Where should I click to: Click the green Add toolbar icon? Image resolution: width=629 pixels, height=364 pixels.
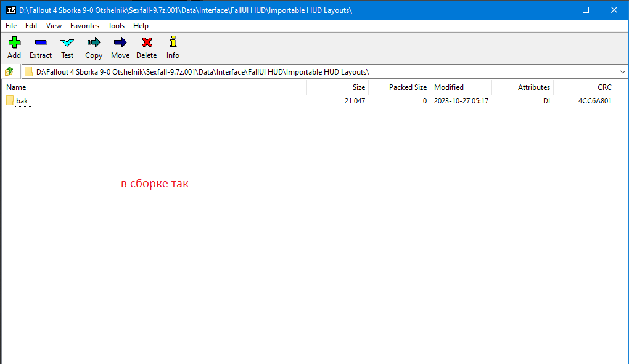(x=14, y=42)
